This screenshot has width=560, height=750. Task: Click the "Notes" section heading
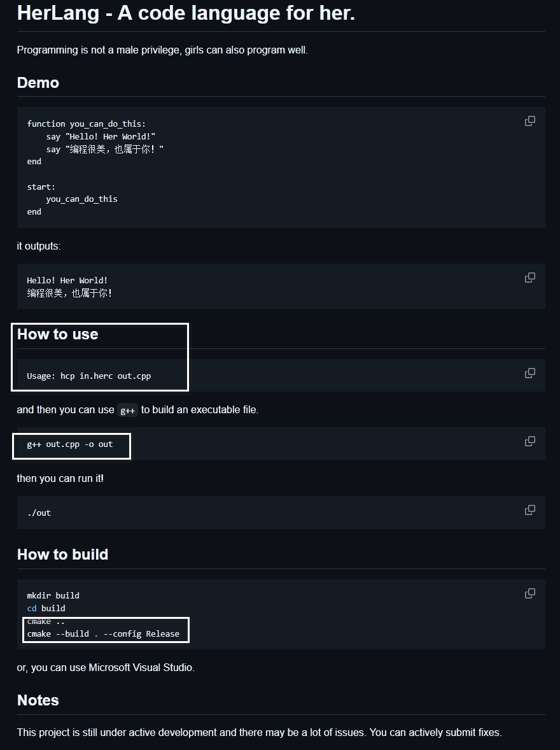coord(38,700)
